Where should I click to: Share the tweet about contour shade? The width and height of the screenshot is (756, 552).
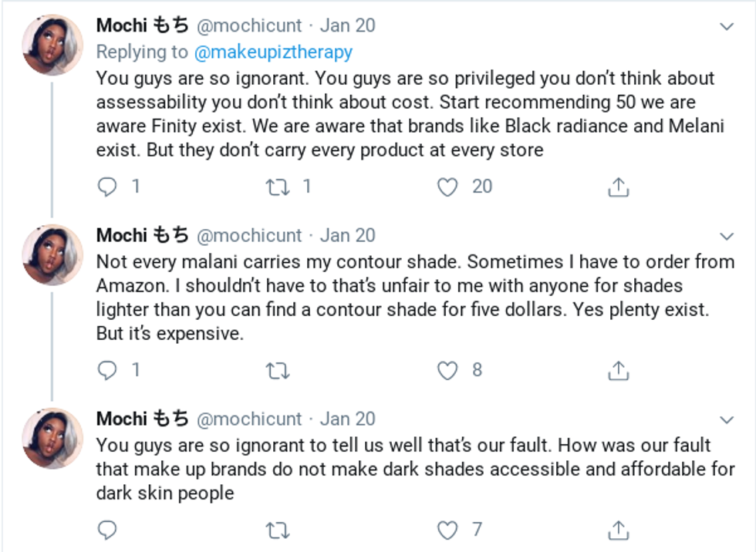coord(618,371)
